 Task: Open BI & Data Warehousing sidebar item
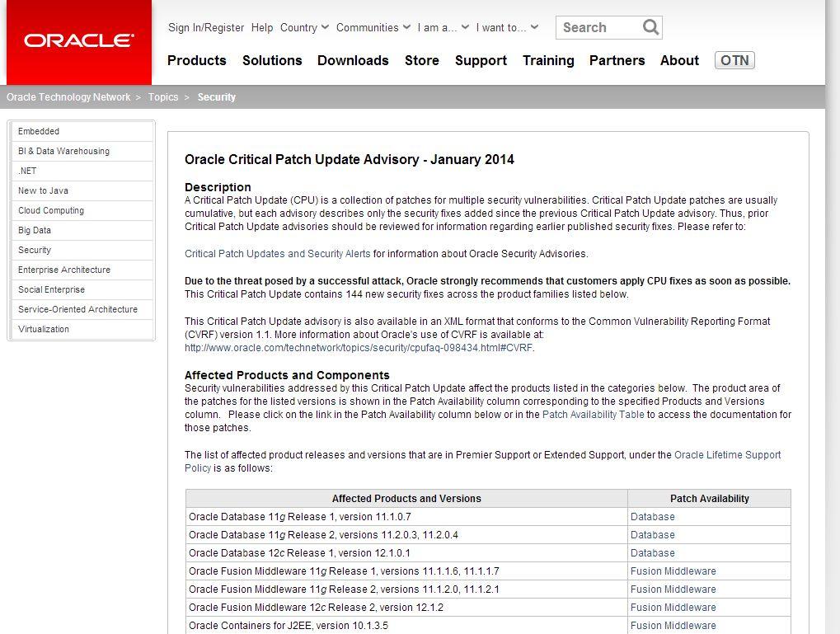[x=82, y=151]
